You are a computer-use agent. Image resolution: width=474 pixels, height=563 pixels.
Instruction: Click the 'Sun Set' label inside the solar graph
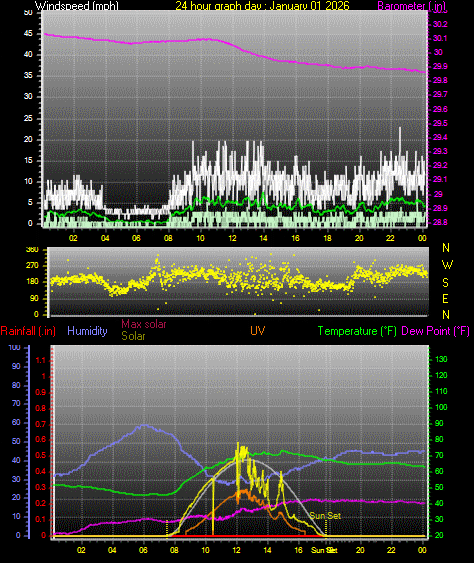[x=325, y=516]
